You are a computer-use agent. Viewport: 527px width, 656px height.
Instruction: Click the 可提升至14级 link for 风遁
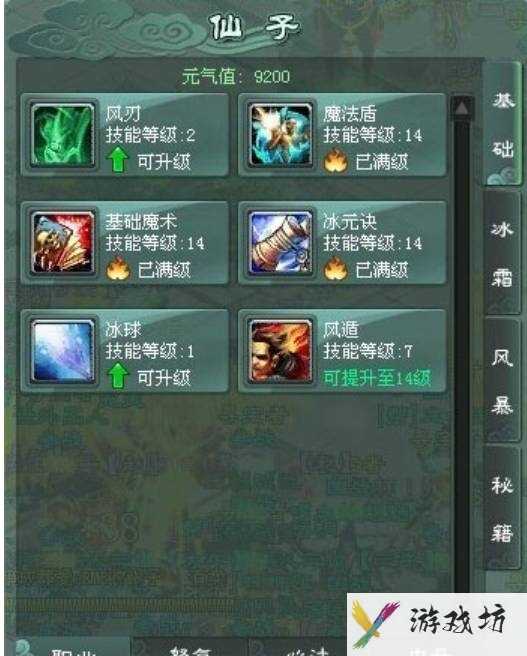click(377, 378)
